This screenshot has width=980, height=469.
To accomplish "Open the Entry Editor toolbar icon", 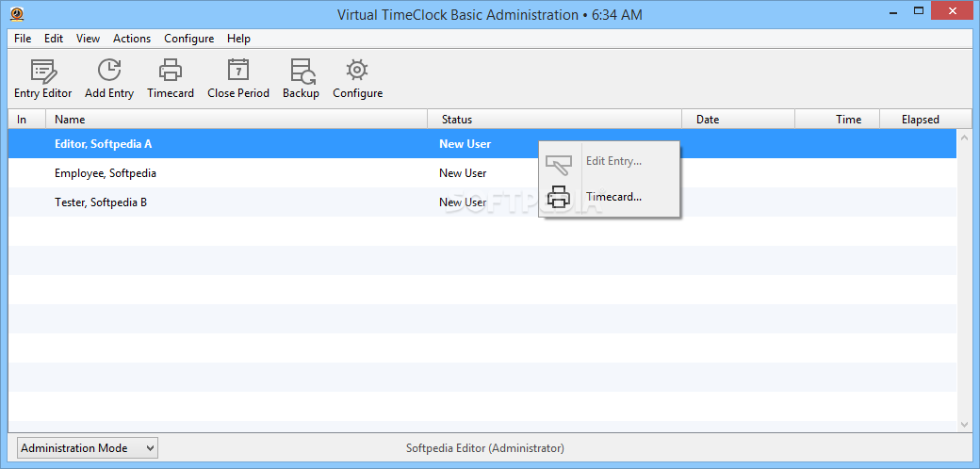I will 42,72.
